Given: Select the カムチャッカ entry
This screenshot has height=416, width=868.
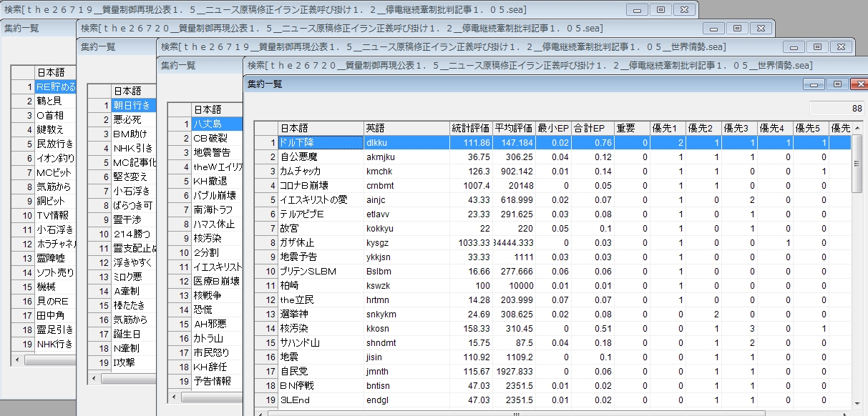Looking at the screenshot, I should pos(321,171).
